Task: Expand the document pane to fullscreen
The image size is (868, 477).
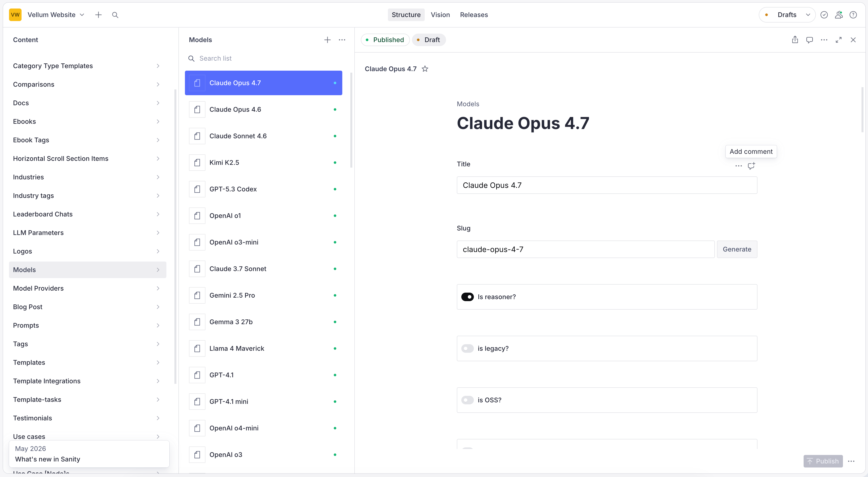Action: click(x=839, y=40)
